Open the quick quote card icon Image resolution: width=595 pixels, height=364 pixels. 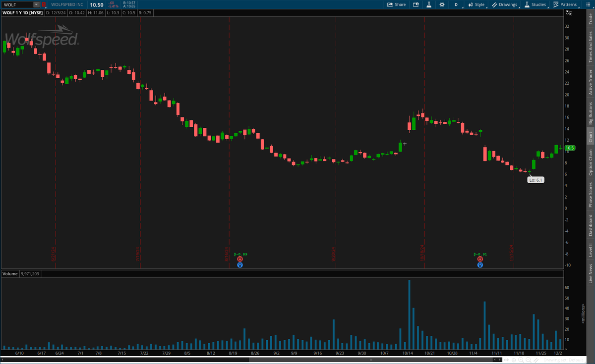[x=416, y=4]
